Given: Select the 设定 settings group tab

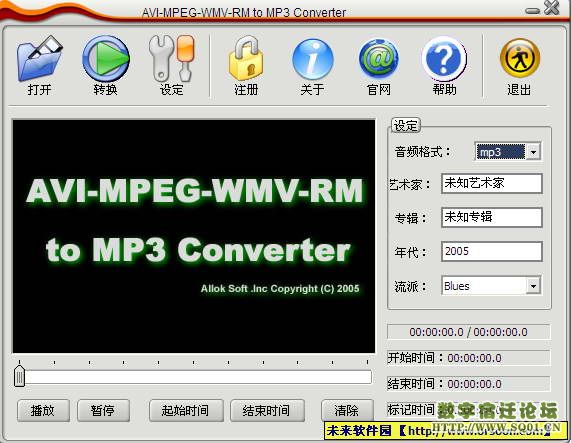Looking at the screenshot, I should point(406,126).
